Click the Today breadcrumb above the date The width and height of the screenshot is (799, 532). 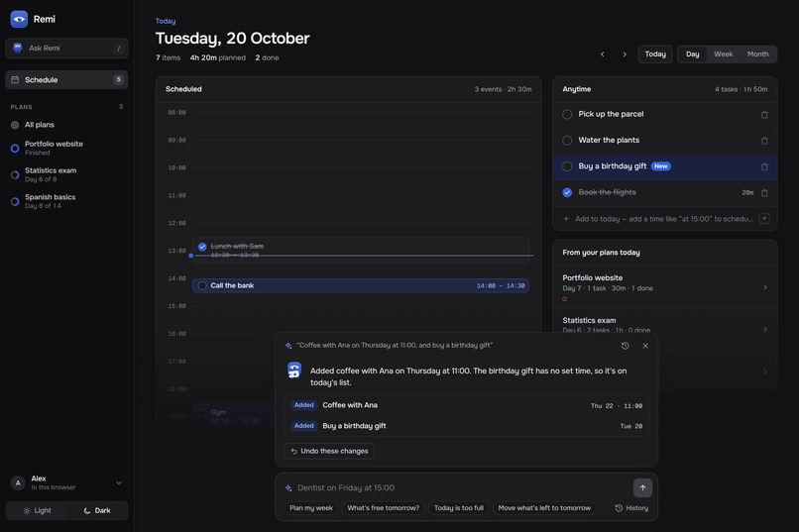[x=166, y=21]
